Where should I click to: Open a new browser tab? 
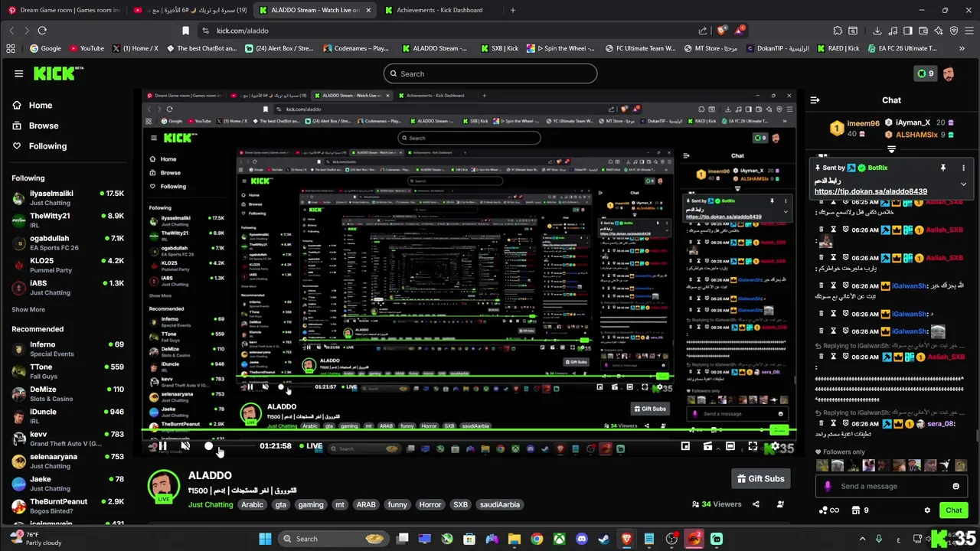513,10
